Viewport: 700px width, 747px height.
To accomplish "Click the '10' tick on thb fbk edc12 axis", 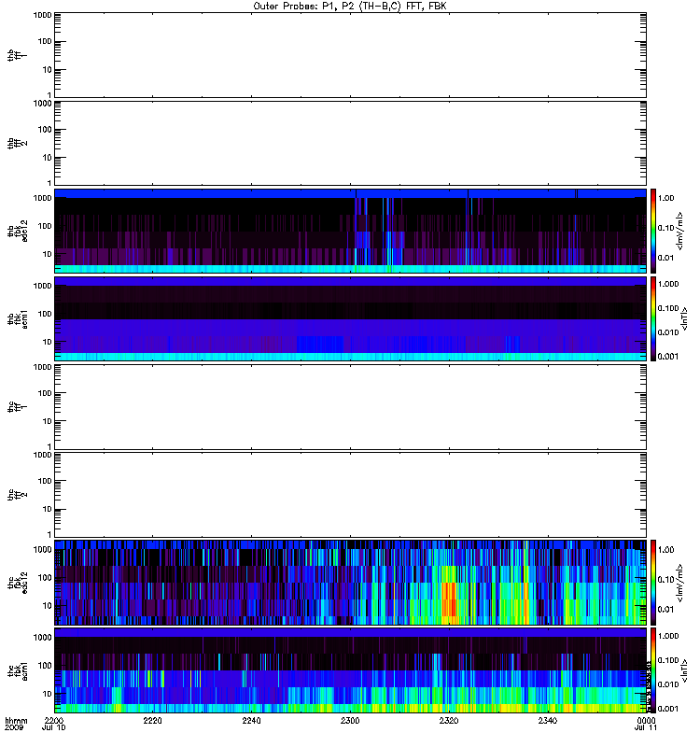I will tap(48, 254).
